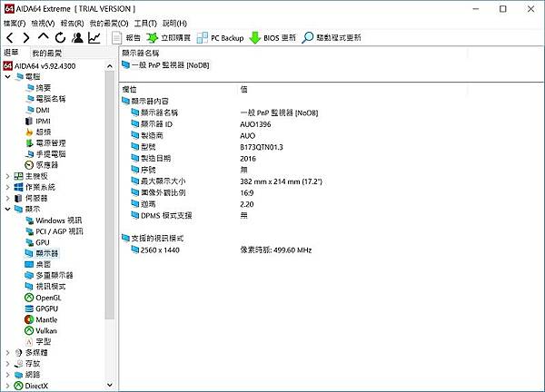Click the tree scrollbar up arrow

[110, 66]
